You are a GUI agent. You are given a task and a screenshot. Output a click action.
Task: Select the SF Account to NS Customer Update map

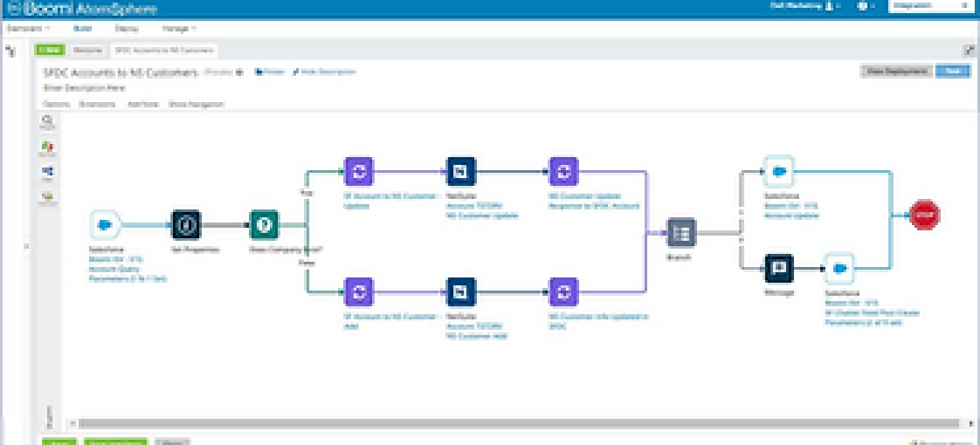coord(359,171)
